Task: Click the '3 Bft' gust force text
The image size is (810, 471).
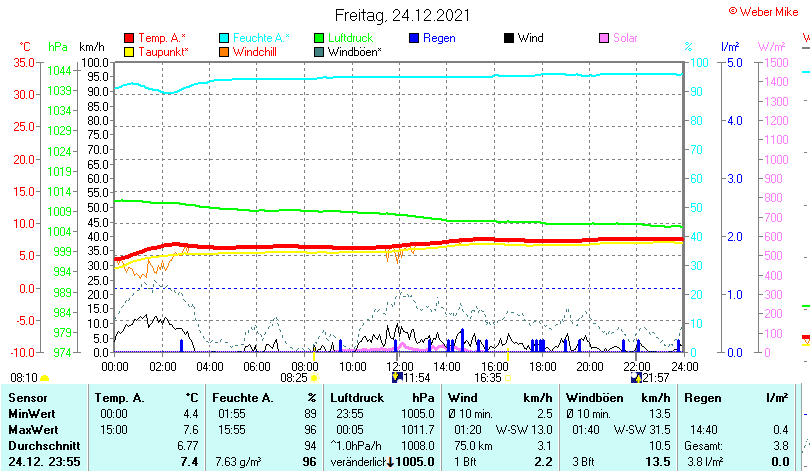Action: point(583,462)
